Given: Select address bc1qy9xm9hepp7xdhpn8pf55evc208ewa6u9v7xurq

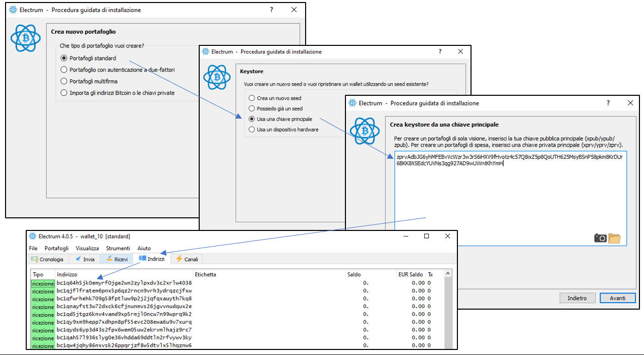Looking at the screenshot, I should pyautogui.click(x=124, y=322).
